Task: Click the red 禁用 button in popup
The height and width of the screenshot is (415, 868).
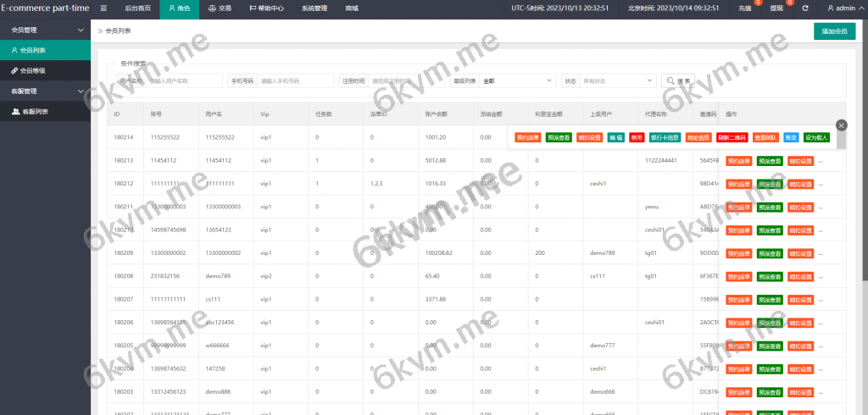Action: [637, 137]
